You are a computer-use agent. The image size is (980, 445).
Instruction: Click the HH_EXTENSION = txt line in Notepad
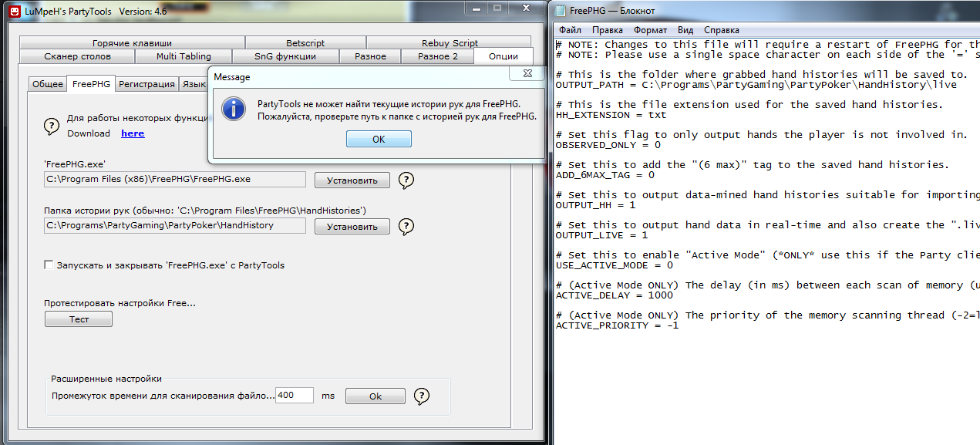(611, 115)
